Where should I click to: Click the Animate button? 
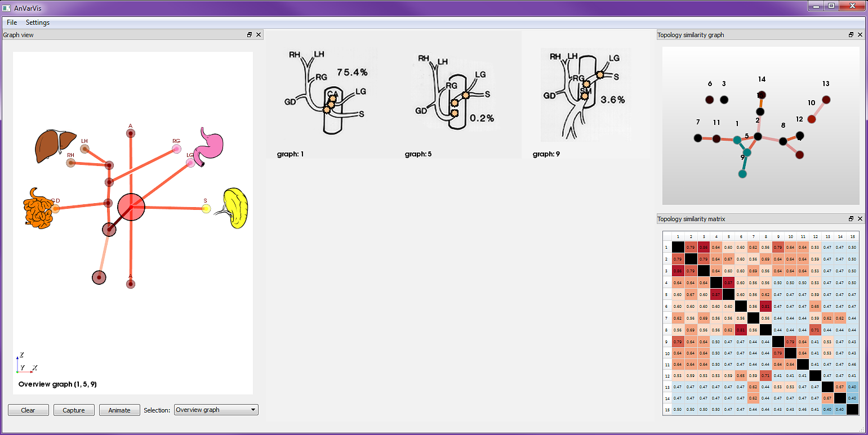pos(119,410)
